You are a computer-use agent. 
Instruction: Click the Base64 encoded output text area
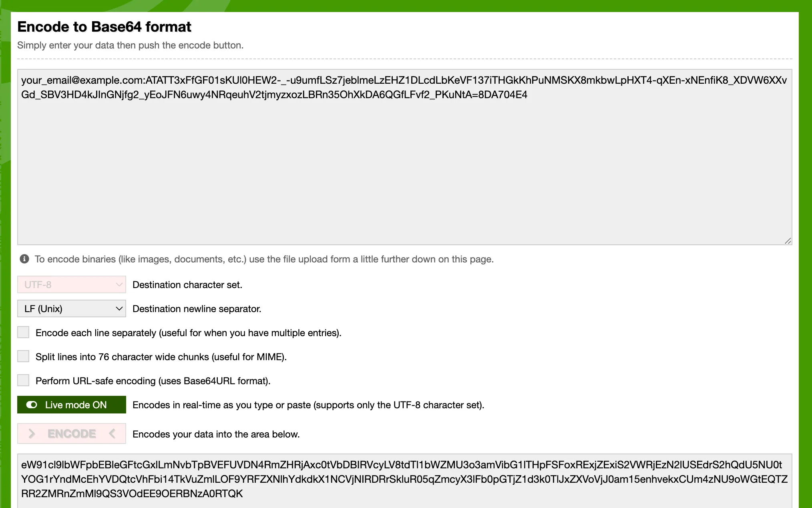pos(404,479)
